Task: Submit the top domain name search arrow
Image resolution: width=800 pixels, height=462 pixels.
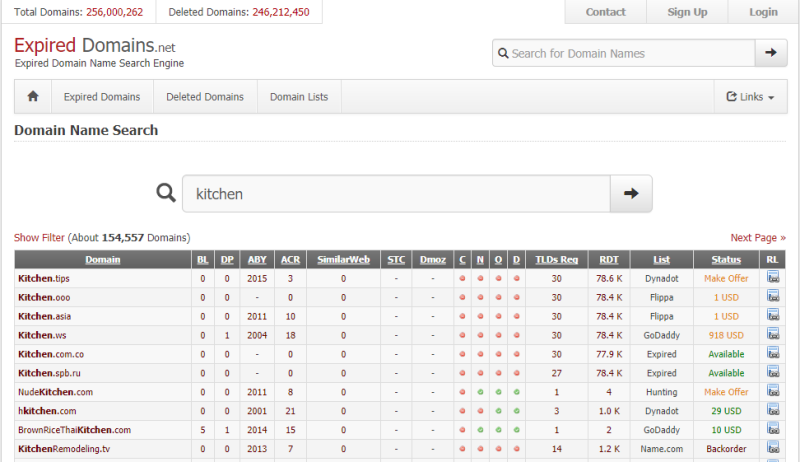Action: pyautogui.click(x=771, y=53)
